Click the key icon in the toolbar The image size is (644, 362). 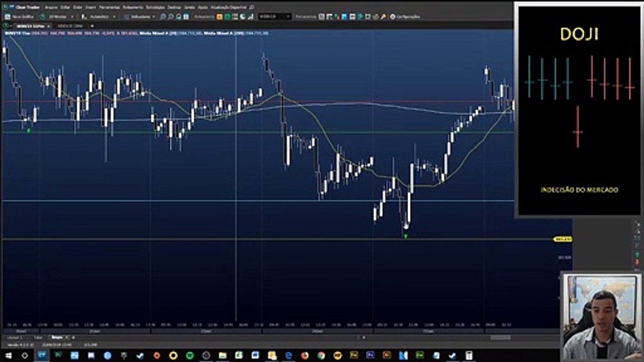tap(383, 17)
